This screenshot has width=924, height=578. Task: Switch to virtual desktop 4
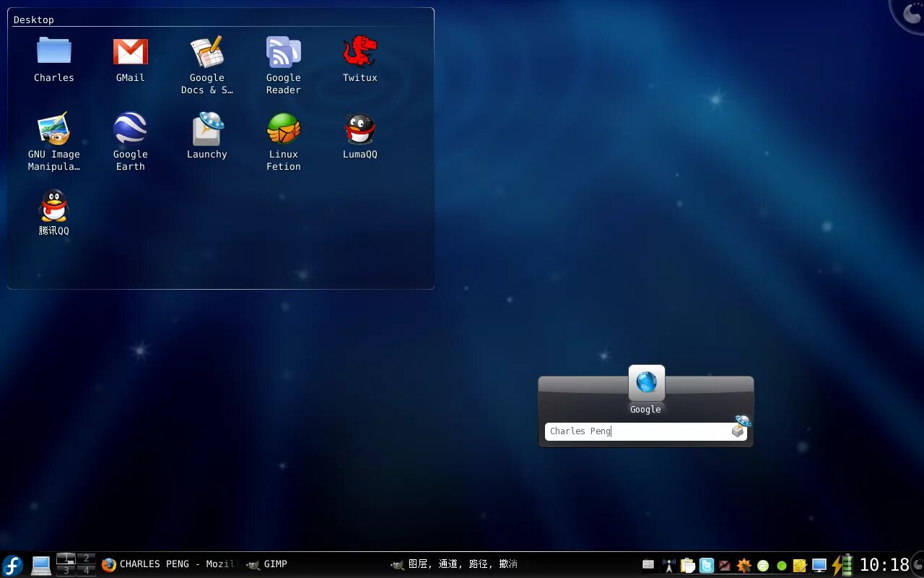(x=86, y=570)
